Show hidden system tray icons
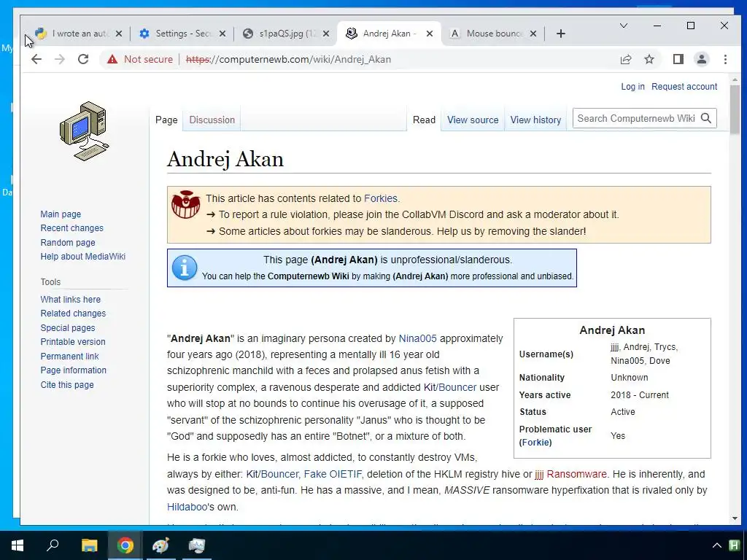The height and width of the screenshot is (560, 747). click(x=716, y=545)
